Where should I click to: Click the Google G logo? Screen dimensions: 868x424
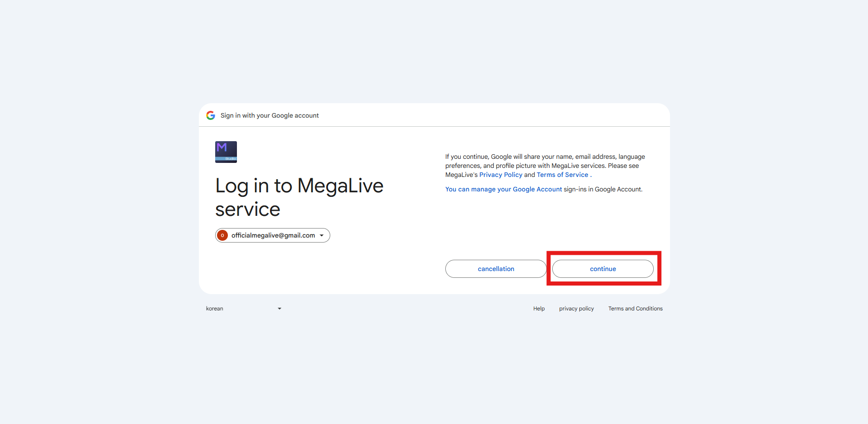(x=211, y=115)
